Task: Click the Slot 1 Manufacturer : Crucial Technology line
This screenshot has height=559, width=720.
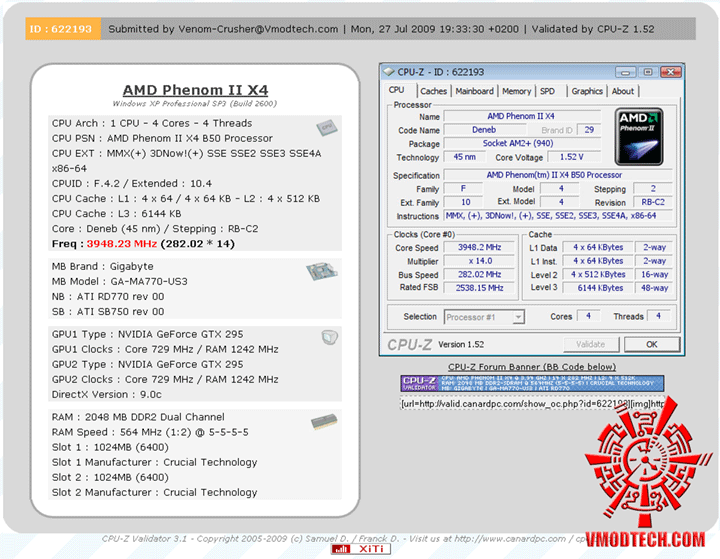Action: click(x=154, y=462)
